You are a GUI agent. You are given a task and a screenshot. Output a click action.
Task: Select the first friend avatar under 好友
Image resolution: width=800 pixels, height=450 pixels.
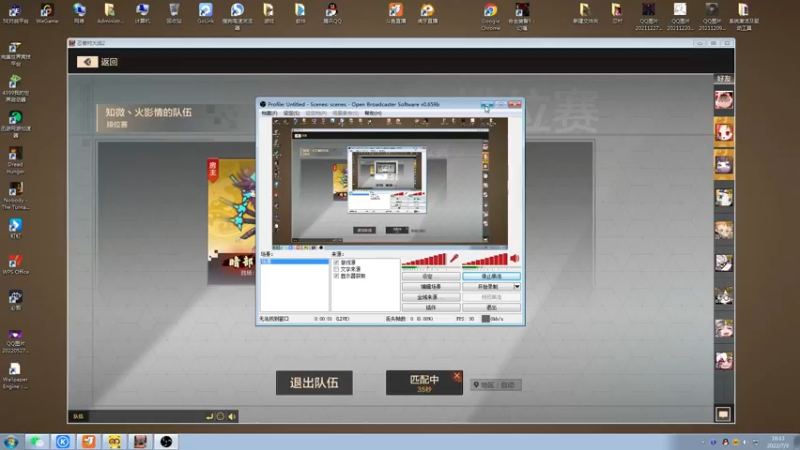click(x=723, y=100)
